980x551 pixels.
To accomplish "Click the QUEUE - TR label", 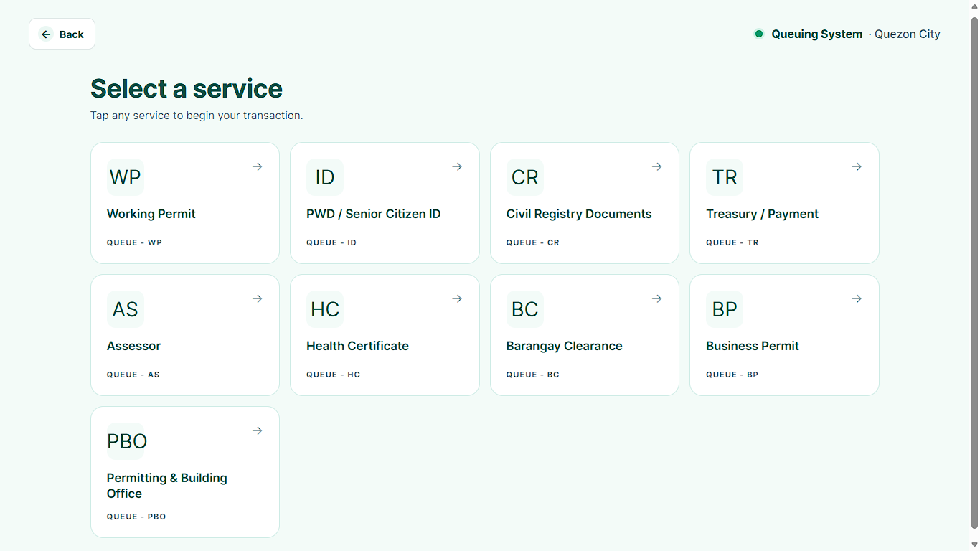I will [x=732, y=242].
